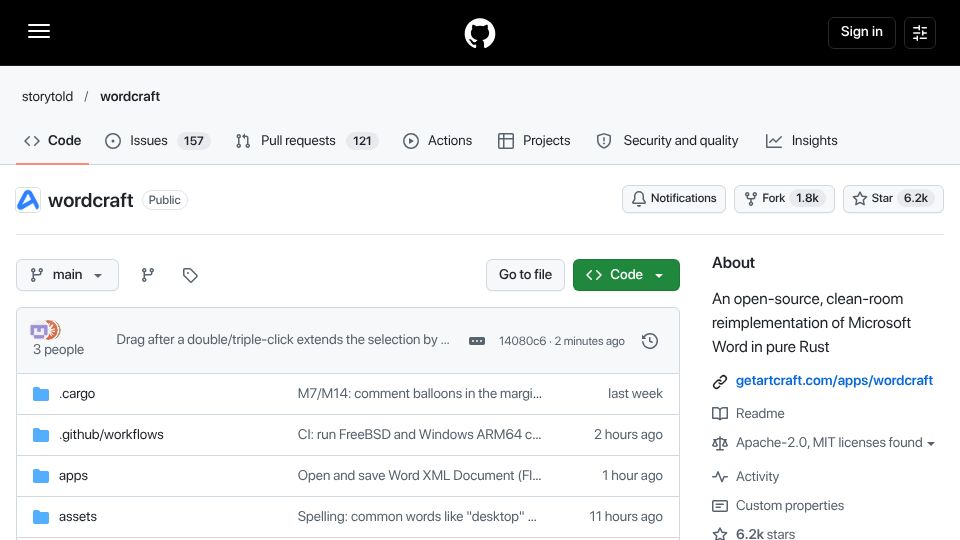
Task: Open the Activity link
Action: (x=757, y=477)
